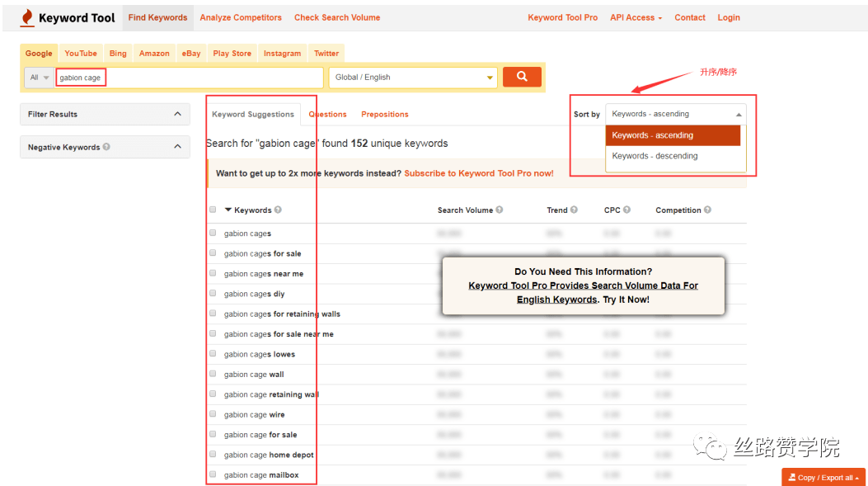The height and width of the screenshot is (486, 868).
Task: Open the Prepositions tab
Action: pyautogui.click(x=385, y=114)
